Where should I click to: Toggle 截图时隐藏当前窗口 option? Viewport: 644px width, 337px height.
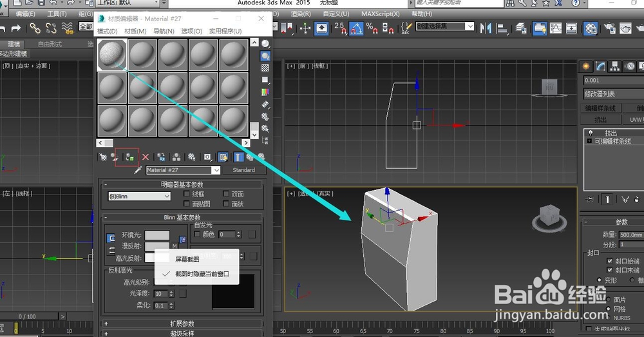(196, 274)
